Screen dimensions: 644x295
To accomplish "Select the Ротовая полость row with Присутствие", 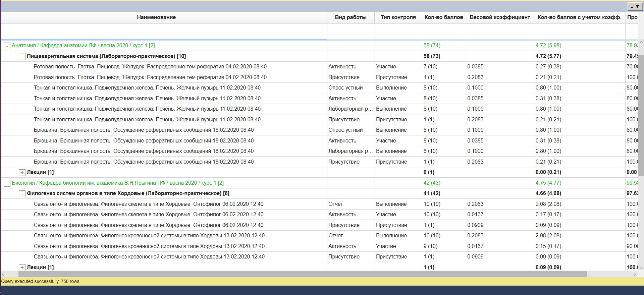I will [319, 77].
